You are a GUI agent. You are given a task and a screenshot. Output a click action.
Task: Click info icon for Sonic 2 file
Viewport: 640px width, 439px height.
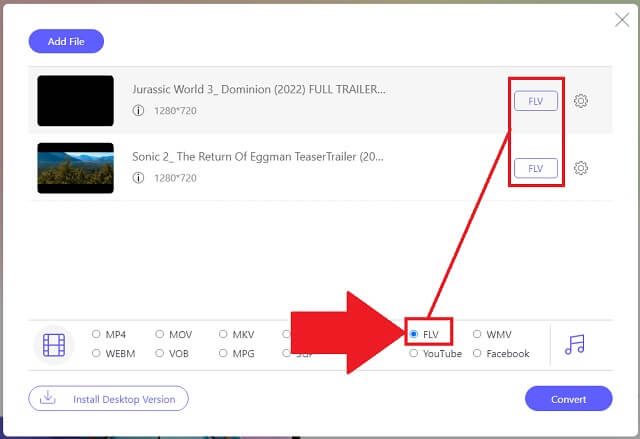tap(138, 178)
